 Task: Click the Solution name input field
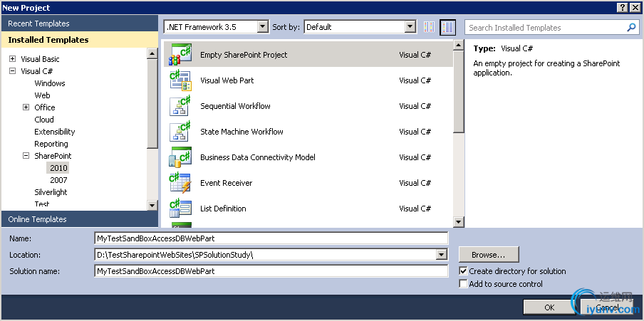[271, 271]
